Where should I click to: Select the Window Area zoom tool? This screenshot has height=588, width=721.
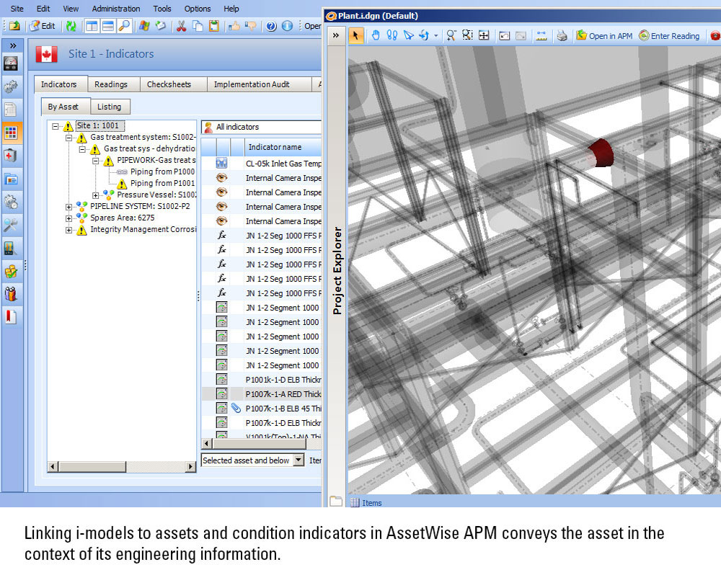[468, 35]
